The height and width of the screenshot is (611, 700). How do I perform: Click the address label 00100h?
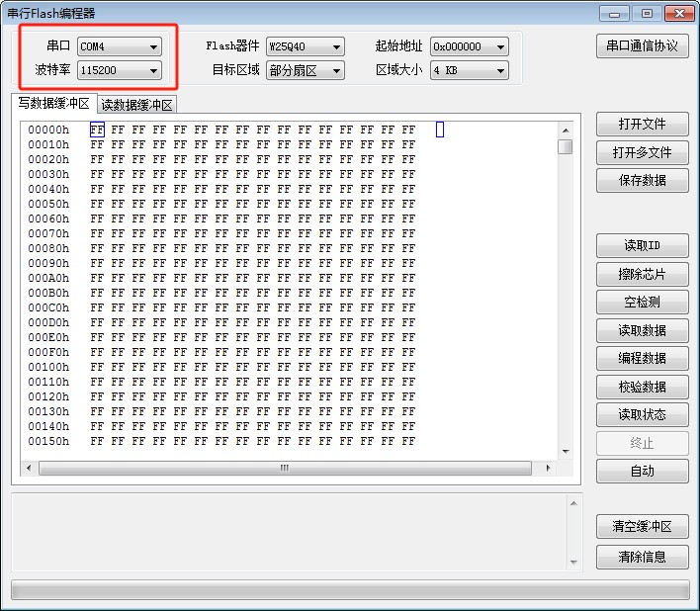48,367
